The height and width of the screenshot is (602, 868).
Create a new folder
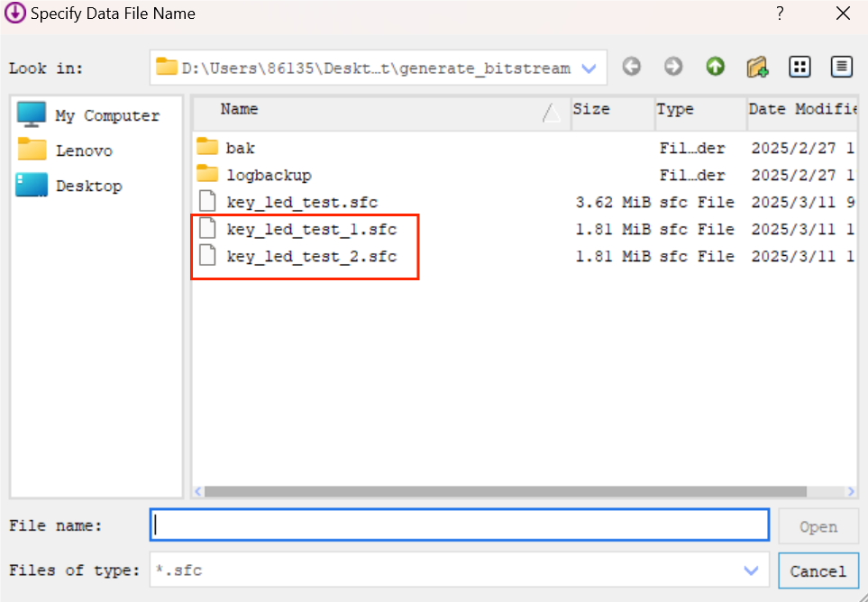(757, 67)
